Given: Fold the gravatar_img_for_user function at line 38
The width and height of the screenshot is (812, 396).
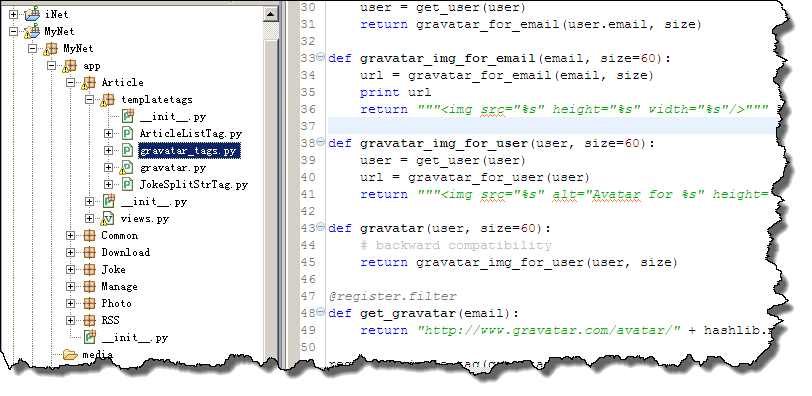Looking at the screenshot, I should click(x=321, y=142).
